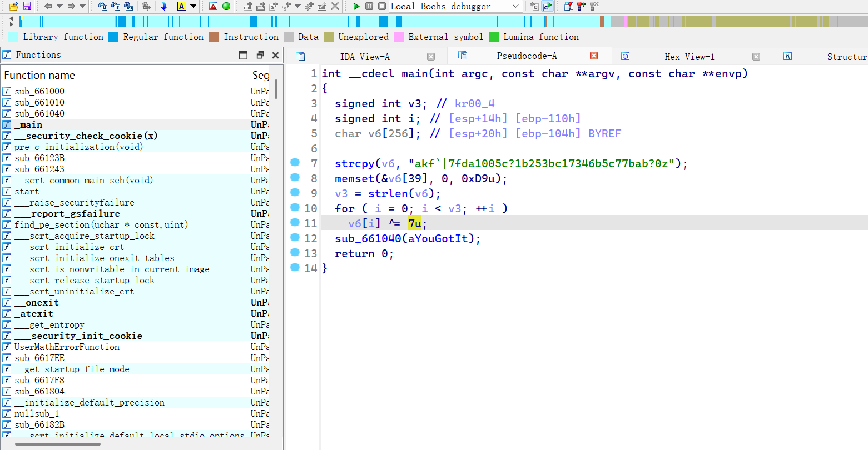The width and height of the screenshot is (868, 450).
Task: Click the search byte sequence binoculars icon
Action: coord(128,6)
